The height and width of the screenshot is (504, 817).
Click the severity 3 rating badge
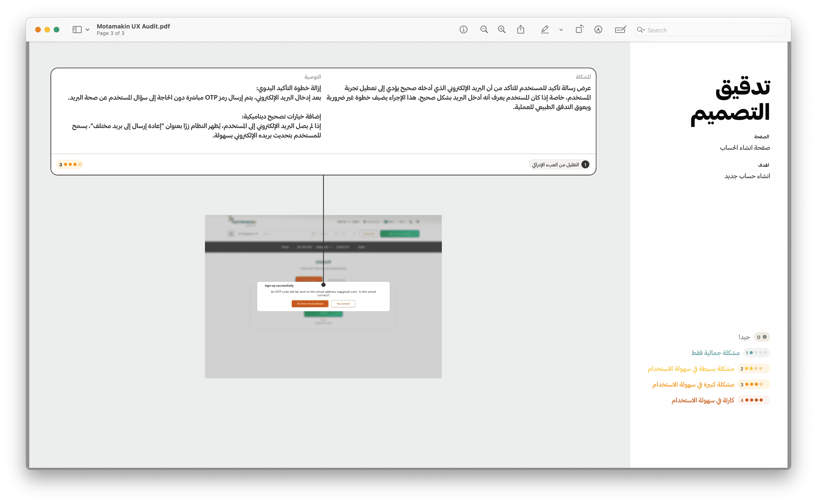click(x=70, y=164)
